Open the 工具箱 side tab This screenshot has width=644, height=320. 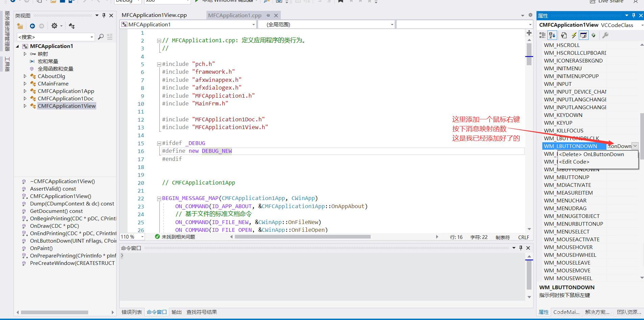coord(7,64)
